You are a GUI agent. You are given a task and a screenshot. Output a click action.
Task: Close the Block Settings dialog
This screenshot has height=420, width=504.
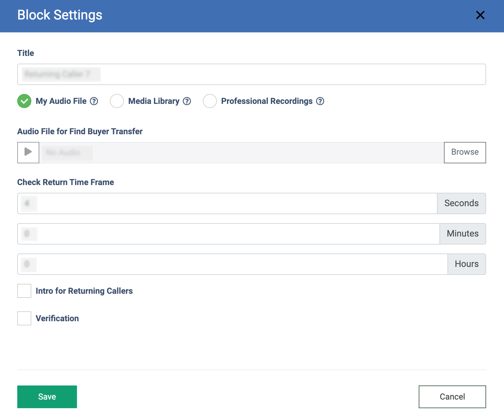[480, 15]
